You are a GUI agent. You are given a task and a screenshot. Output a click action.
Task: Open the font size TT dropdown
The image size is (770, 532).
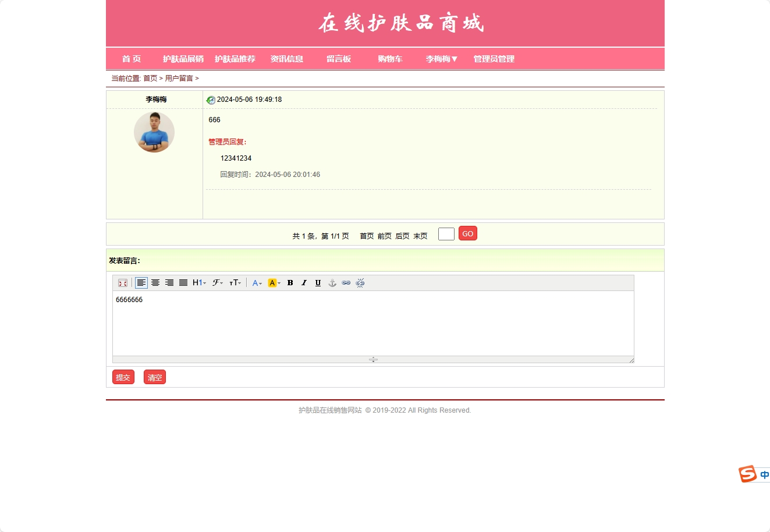235,283
